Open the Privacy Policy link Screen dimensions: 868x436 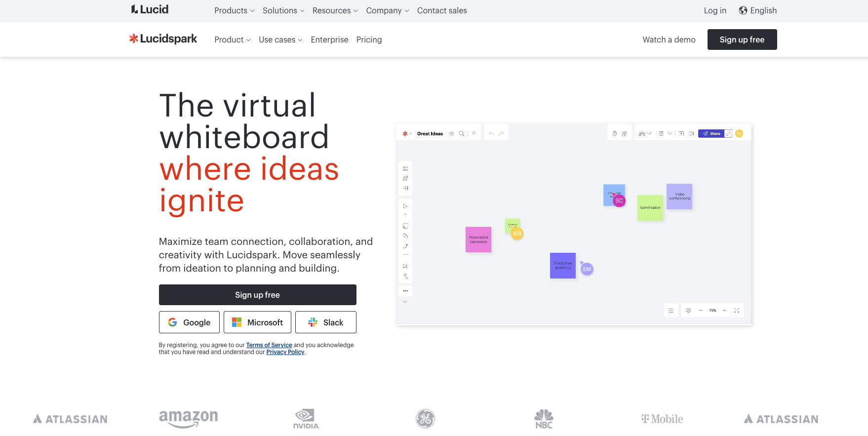click(x=285, y=352)
